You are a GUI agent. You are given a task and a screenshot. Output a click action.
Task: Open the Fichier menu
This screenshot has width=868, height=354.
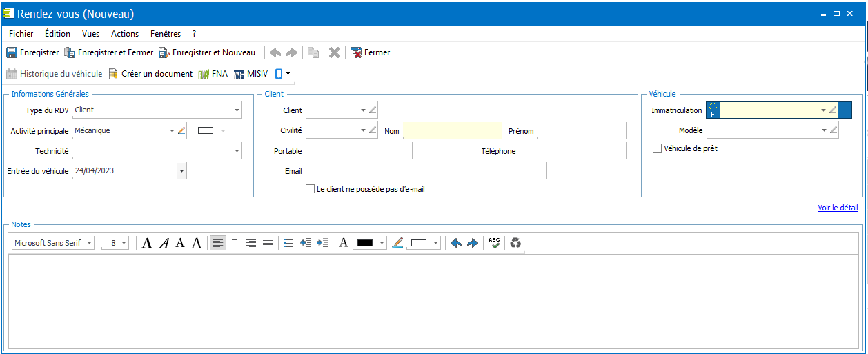coord(21,33)
